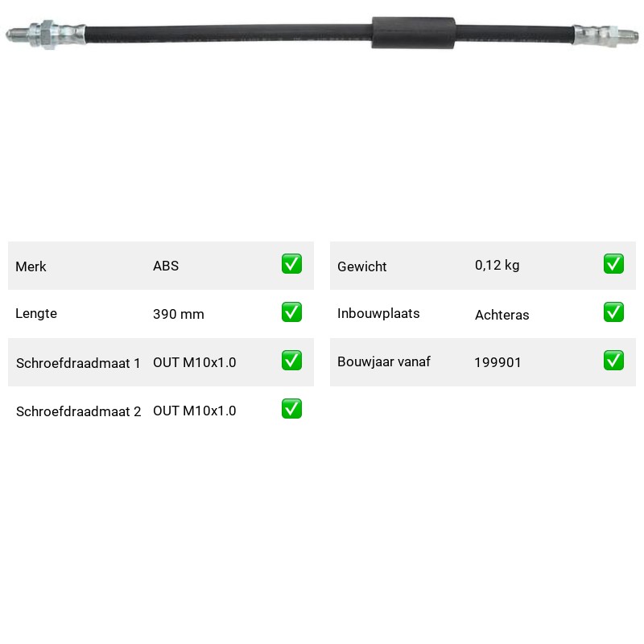Click the OUT M10x1.0 value for Schroefdraadmaat 2
The width and height of the screenshot is (644, 644).
pyautogui.click(x=195, y=411)
